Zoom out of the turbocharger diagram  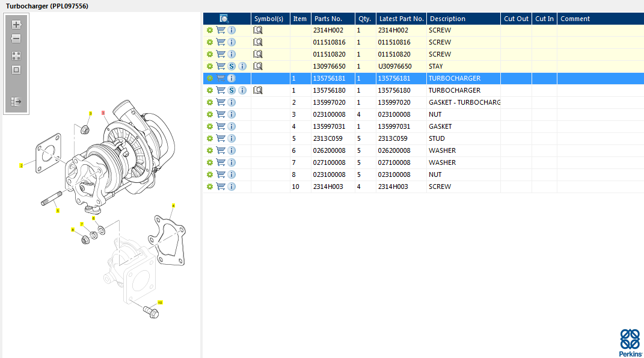pyautogui.click(x=16, y=39)
